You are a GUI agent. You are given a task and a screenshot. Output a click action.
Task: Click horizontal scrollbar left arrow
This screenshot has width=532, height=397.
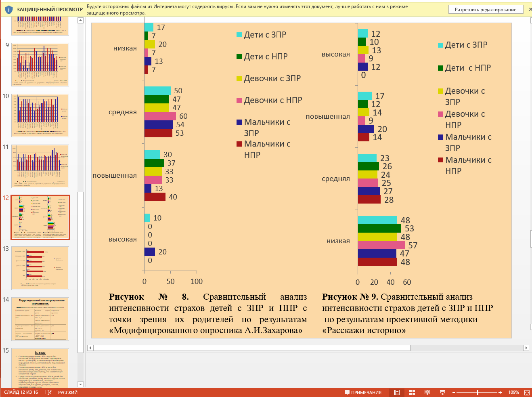90,348
